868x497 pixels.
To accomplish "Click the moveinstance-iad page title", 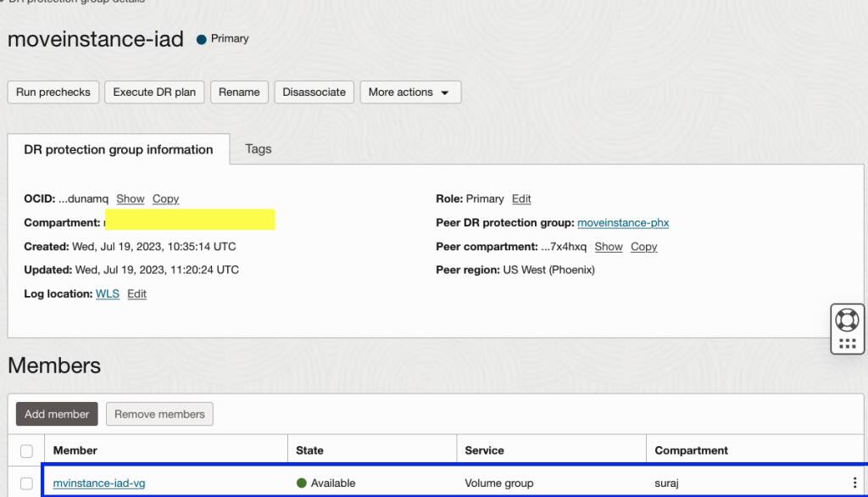I will coord(95,39).
